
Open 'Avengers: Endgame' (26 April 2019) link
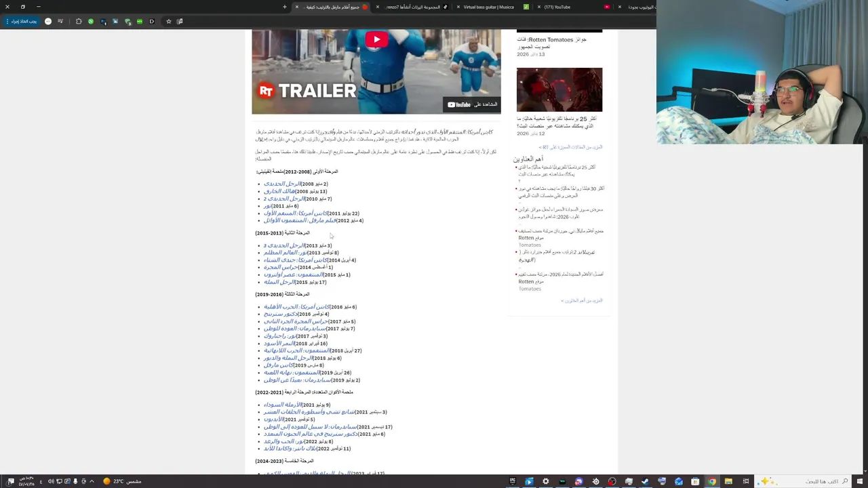pyautogui.click(x=292, y=373)
